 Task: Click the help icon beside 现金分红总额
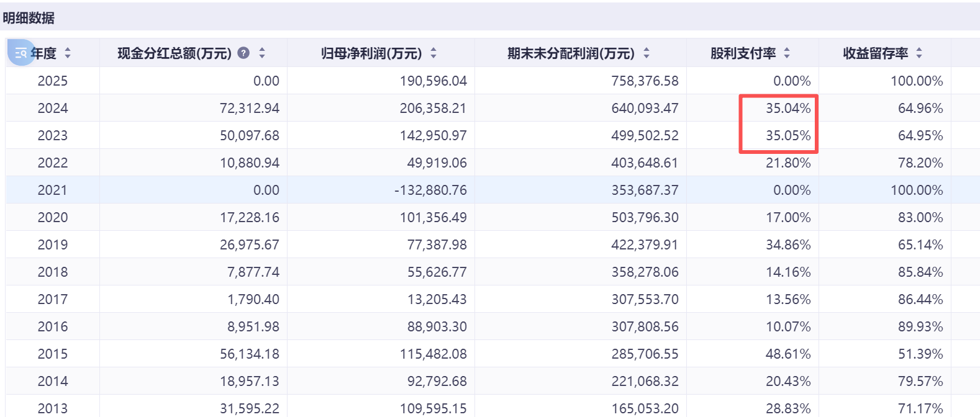coord(243,53)
